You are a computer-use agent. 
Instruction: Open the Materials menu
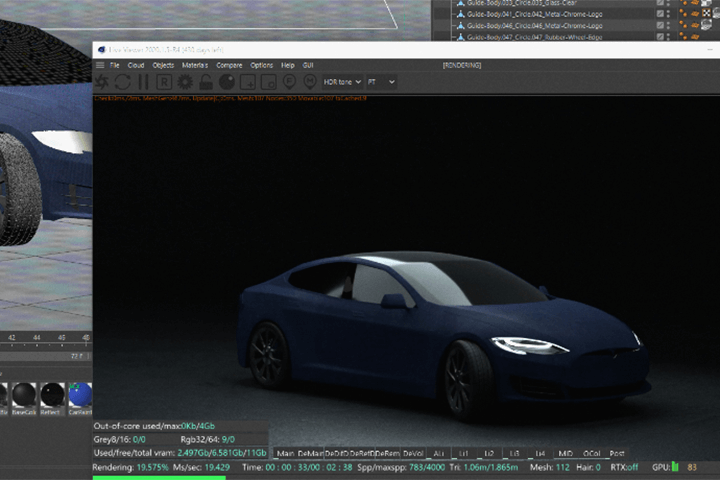click(194, 65)
